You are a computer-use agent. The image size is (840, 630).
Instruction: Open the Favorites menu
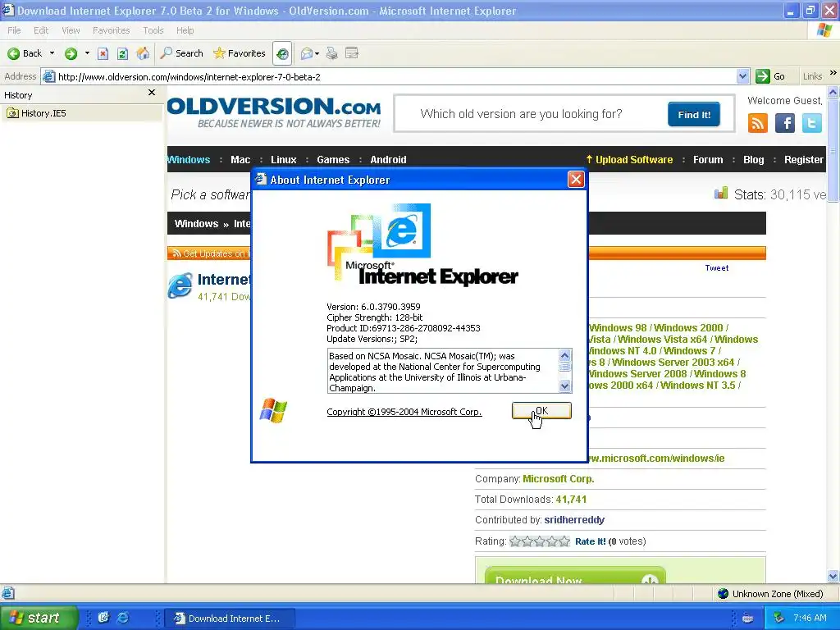coord(111,30)
